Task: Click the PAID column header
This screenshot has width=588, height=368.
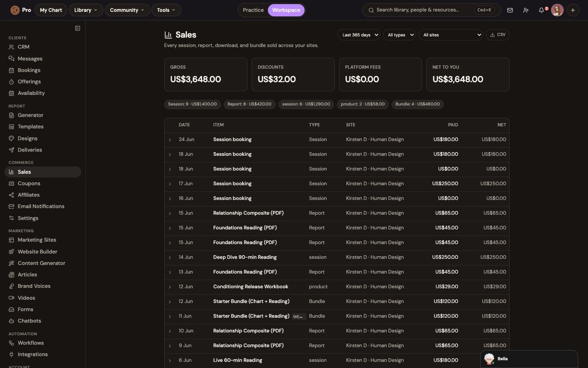Action: (453, 125)
